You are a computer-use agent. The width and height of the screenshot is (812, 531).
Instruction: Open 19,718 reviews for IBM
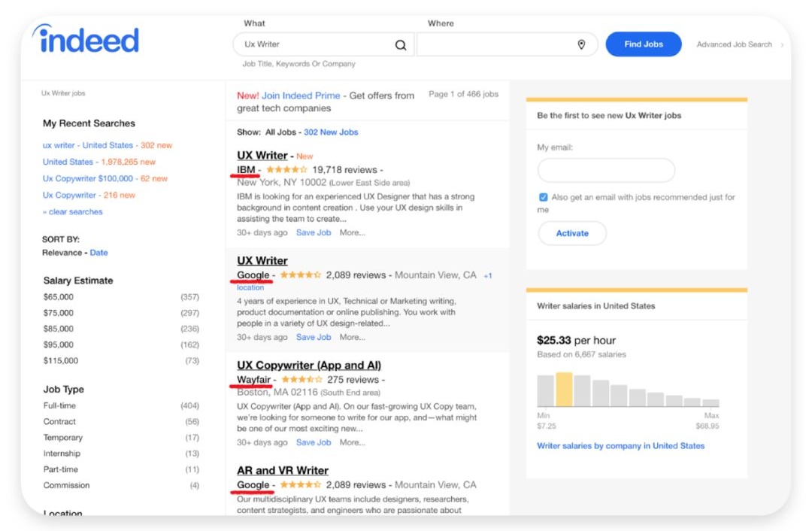point(345,170)
